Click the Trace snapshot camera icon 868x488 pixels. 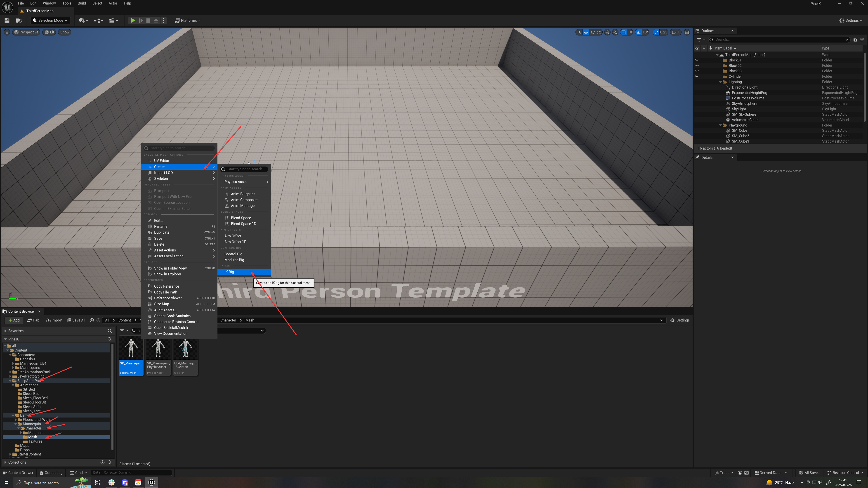pyautogui.click(x=746, y=473)
